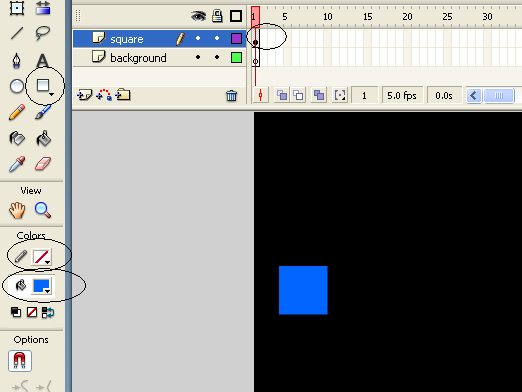Toggle green outline swatch of background layer
The height and width of the screenshot is (392, 522).
(236, 58)
